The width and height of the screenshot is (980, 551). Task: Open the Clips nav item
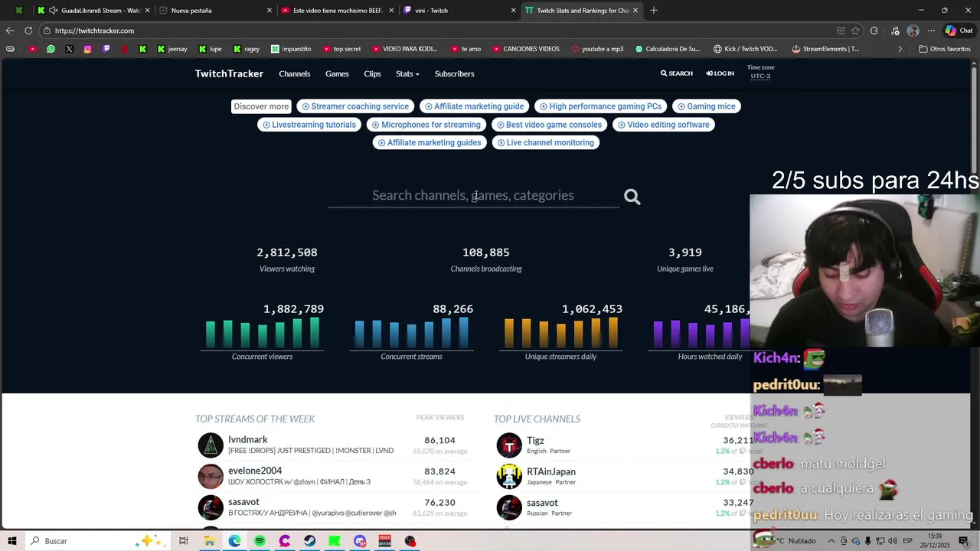click(x=372, y=73)
